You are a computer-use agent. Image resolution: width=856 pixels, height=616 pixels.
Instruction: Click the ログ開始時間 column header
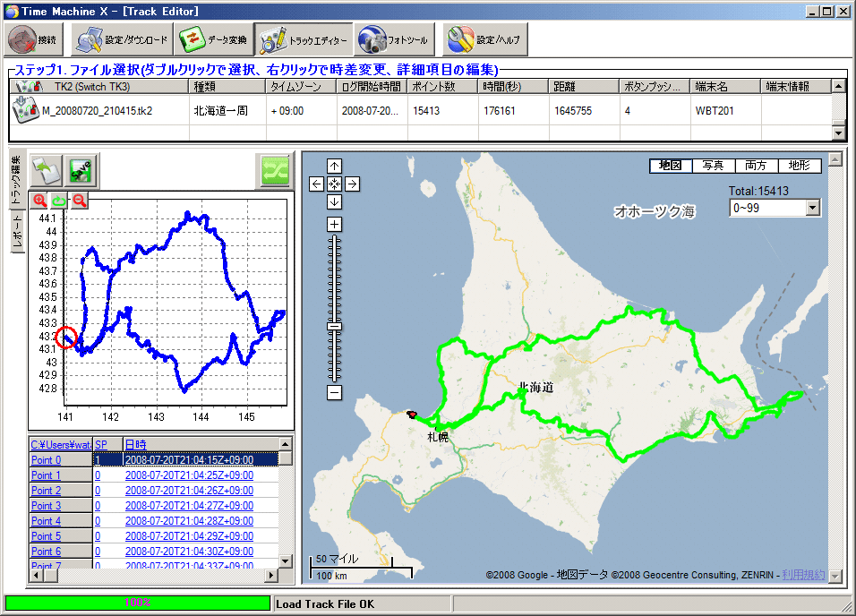click(372, 86)
